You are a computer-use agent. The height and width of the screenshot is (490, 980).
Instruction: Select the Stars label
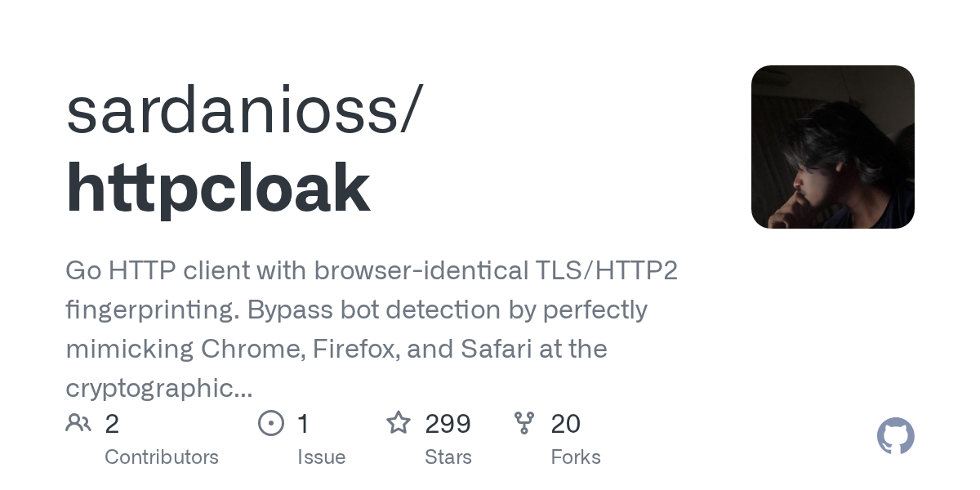(x=448, y=457)
